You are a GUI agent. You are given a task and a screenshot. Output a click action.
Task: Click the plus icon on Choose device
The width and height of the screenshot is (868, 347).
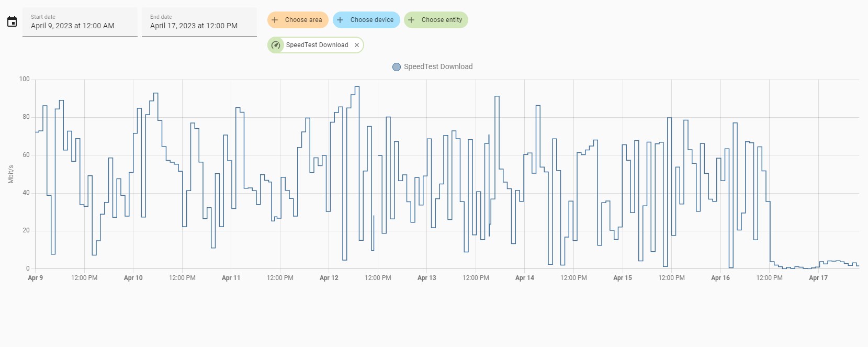tap(340, 20)
